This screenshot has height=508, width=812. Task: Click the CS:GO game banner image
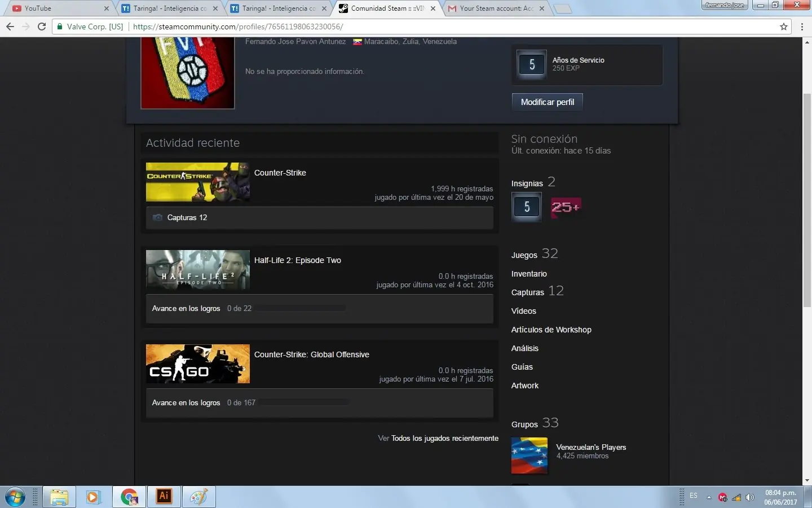(x=198, y=364)
